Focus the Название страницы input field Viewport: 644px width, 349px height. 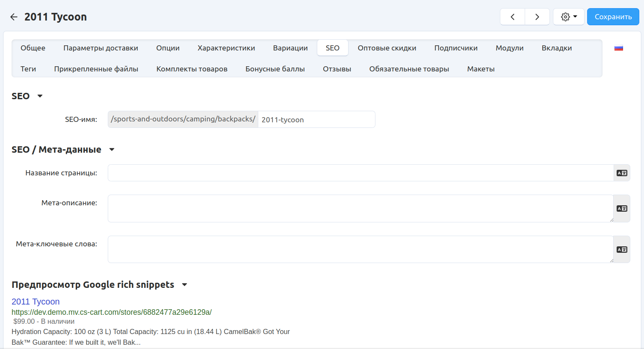point(360,173)
